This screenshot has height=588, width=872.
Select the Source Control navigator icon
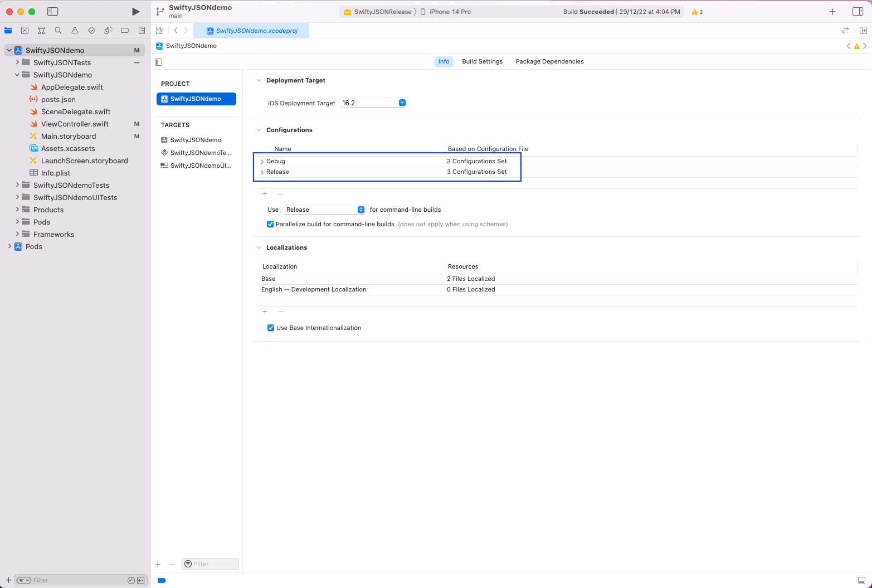[25, 31]
